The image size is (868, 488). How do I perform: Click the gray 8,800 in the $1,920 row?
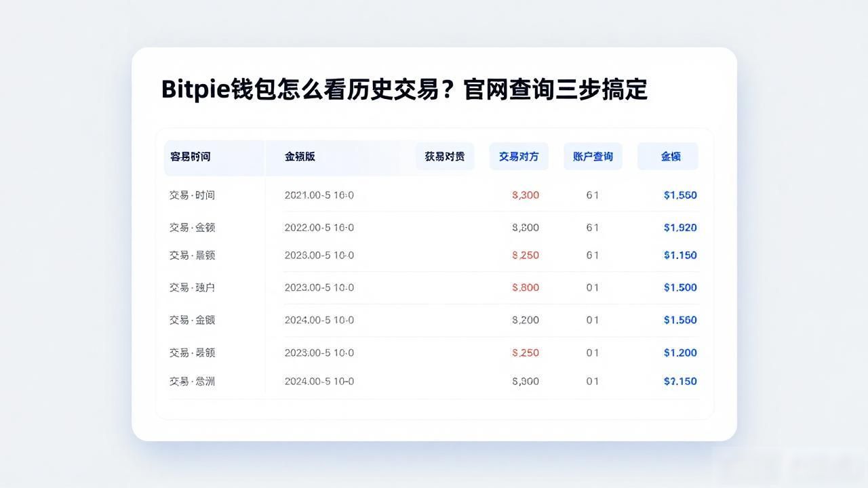(x=526, y=228)
